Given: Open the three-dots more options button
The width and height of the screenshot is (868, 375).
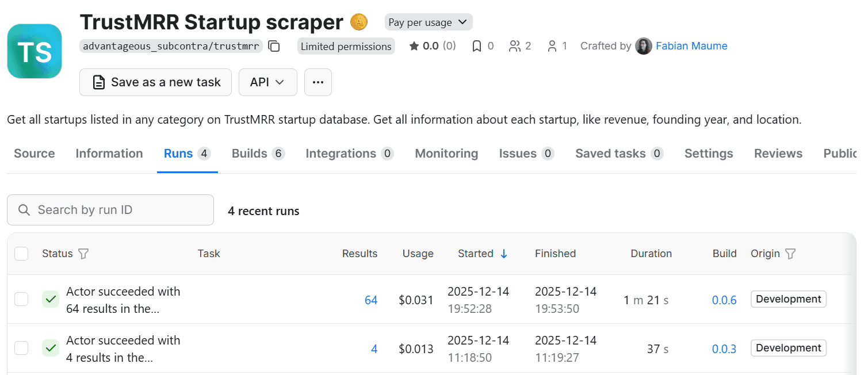Looking at the screenshot, I should tap(318, 82).
